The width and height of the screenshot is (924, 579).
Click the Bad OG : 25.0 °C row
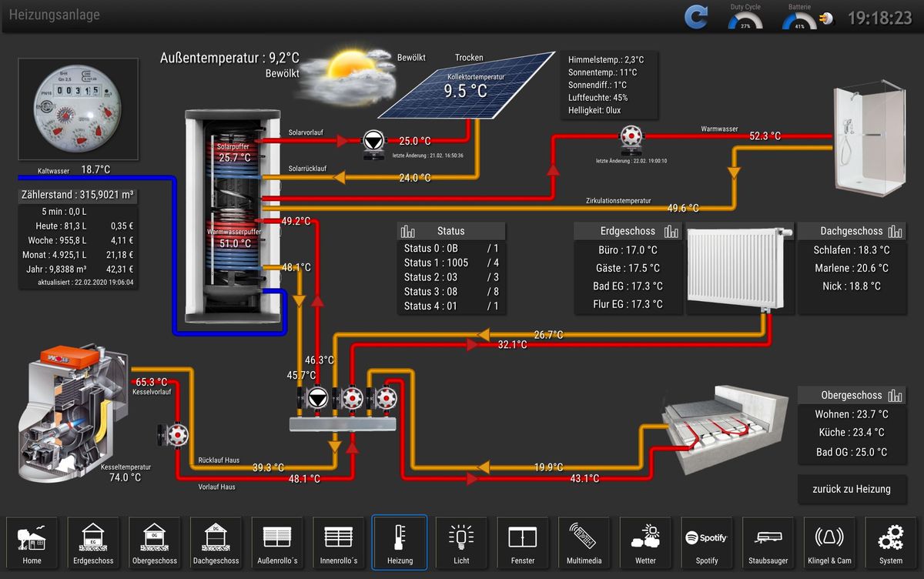click(852, 452)
